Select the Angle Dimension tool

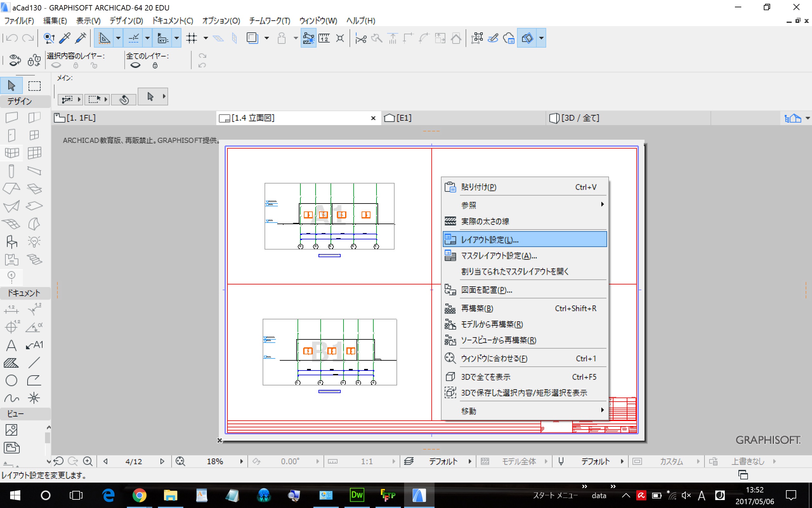pos(34,327)
